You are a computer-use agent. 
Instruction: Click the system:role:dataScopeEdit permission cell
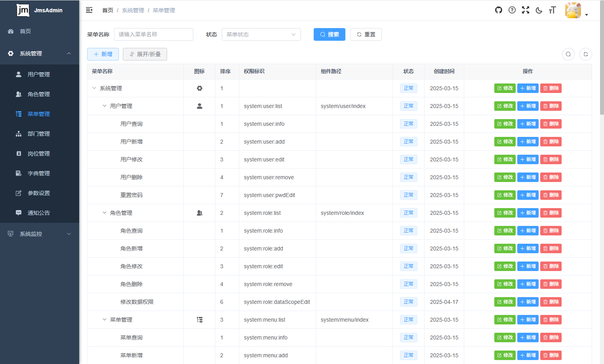tap(277, 302)
